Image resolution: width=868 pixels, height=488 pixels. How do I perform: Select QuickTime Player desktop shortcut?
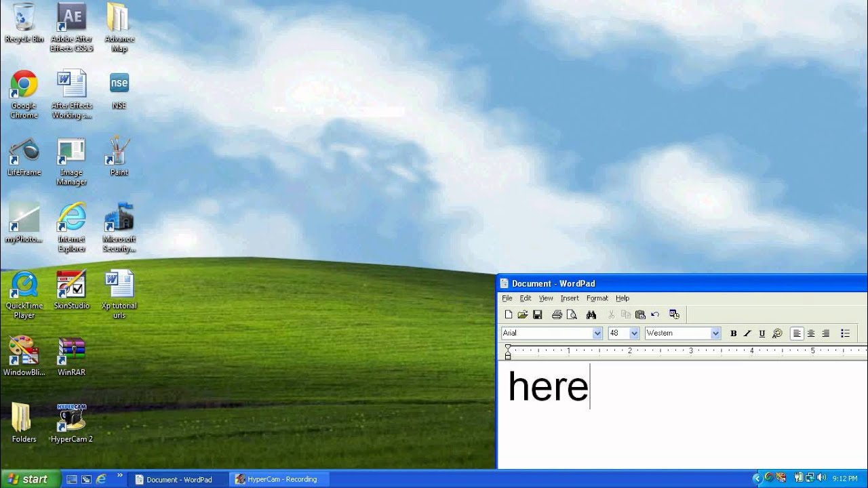[24, 295]
